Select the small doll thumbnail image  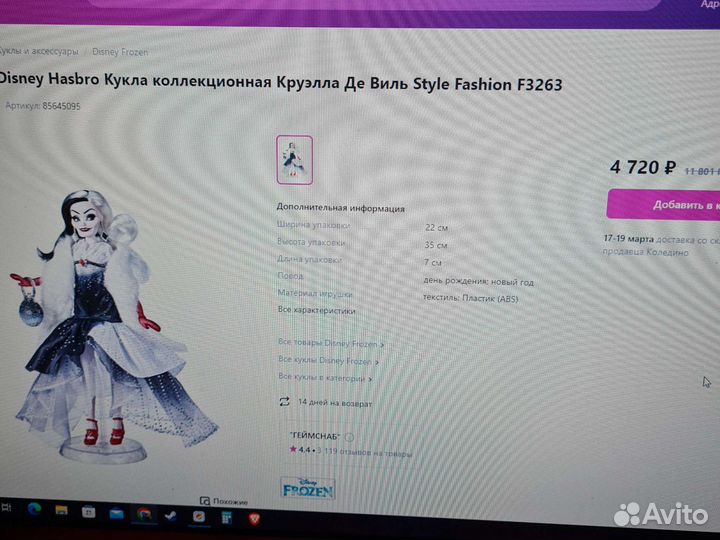295,160
